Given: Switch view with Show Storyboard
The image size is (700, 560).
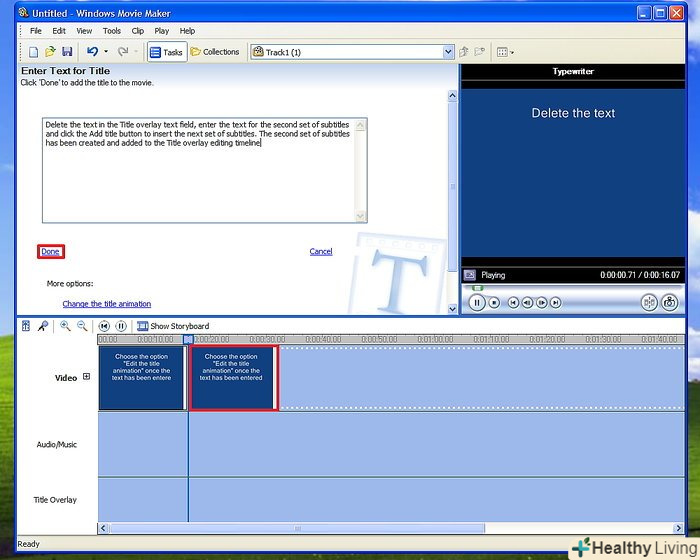Looking at the screenshot, I should click(x=173, y=326).
